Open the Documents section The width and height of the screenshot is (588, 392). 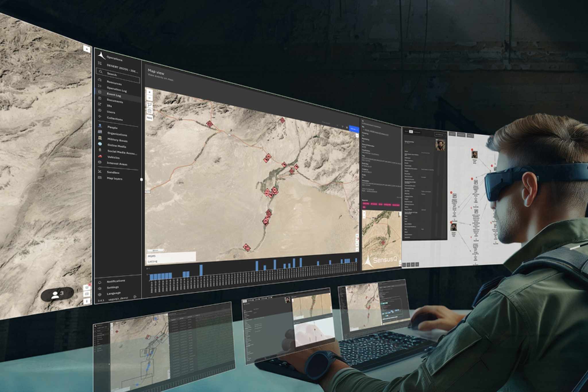pos(115,101)
